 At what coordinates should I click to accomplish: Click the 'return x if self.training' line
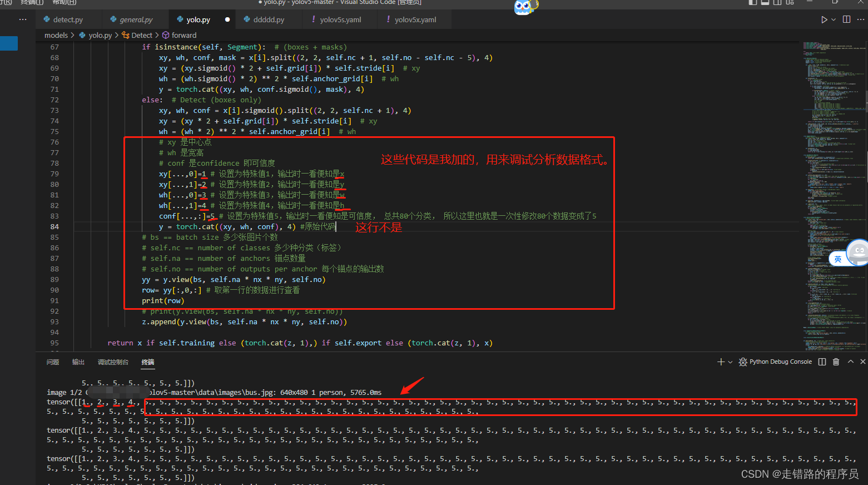[300, 343]
